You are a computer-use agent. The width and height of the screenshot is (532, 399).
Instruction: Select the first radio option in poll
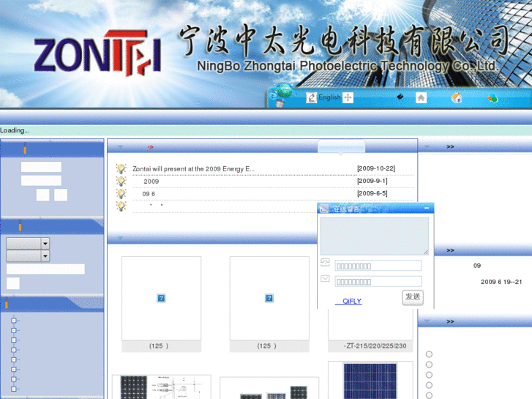430,354
